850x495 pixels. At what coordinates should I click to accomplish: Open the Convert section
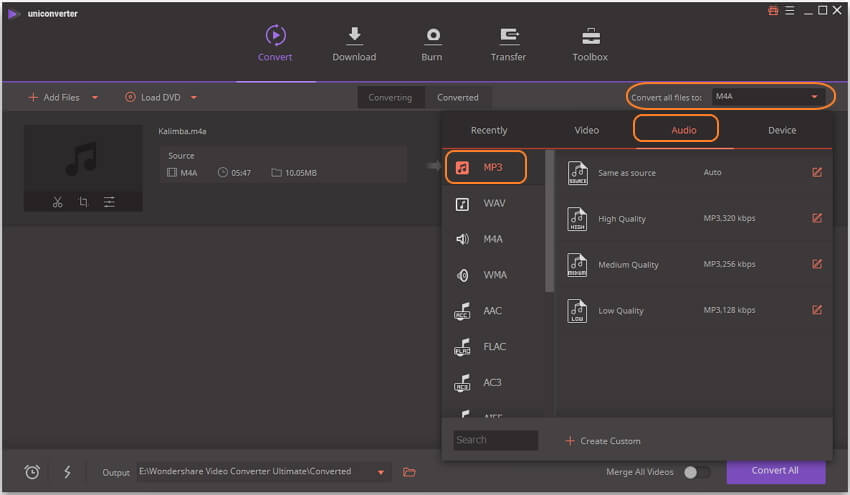[x=275, y=44]
